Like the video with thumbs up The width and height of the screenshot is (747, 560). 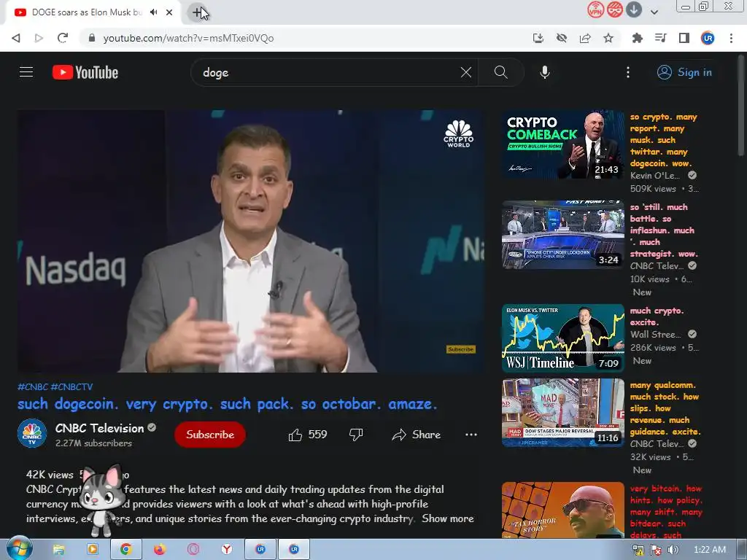coord(307,435)
